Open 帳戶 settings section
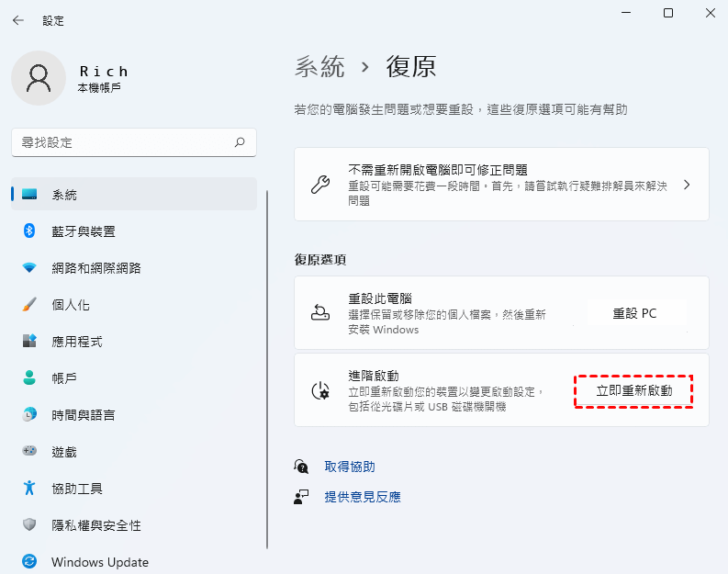The image size is (728, 574). tap(64, 378)
